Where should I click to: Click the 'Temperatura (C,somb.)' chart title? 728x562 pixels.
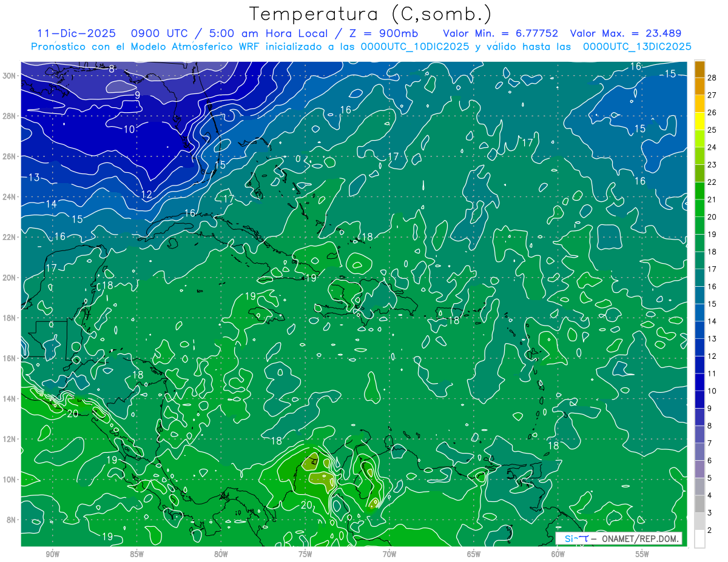[x=370, y=15]
